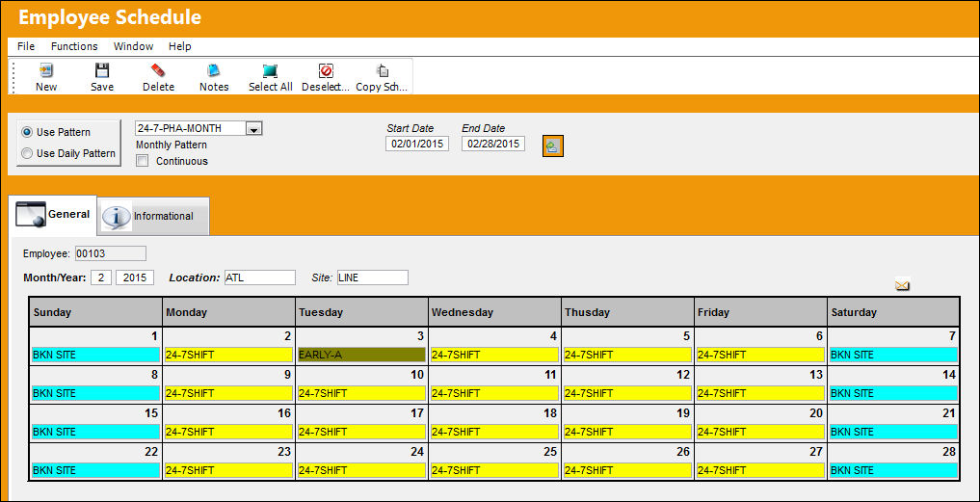Select the Use Pattern radio button
Screen dimensions: 980x502
coord(27,133)
